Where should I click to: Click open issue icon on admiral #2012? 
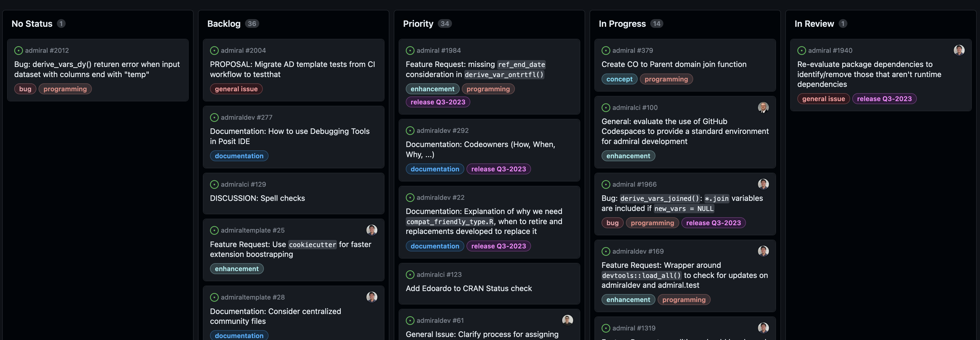click(18, 50)
